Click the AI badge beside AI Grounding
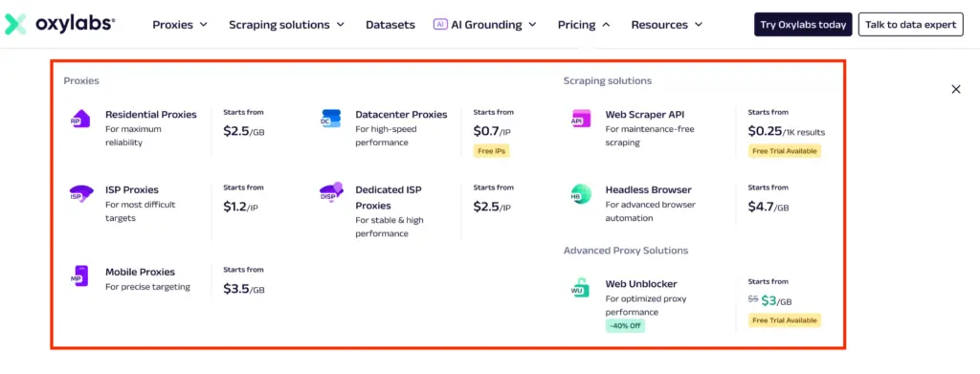 [440, 24]
